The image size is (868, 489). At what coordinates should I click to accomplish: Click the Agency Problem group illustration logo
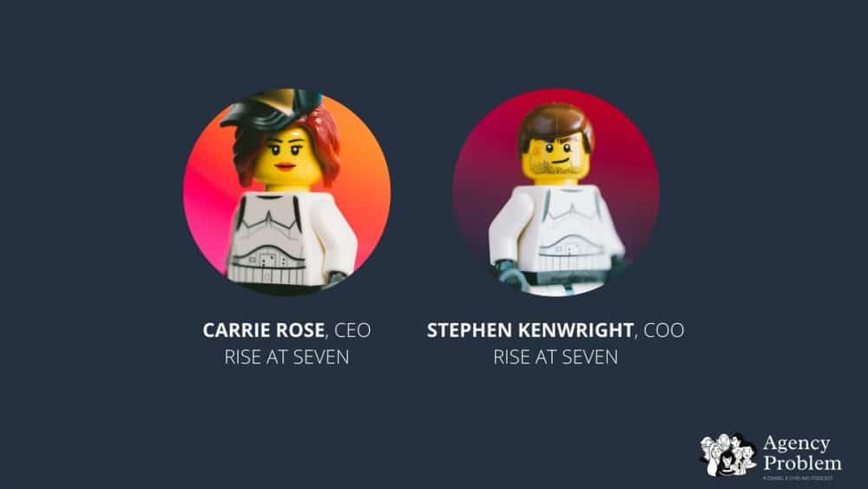click(x=728, y=454)
